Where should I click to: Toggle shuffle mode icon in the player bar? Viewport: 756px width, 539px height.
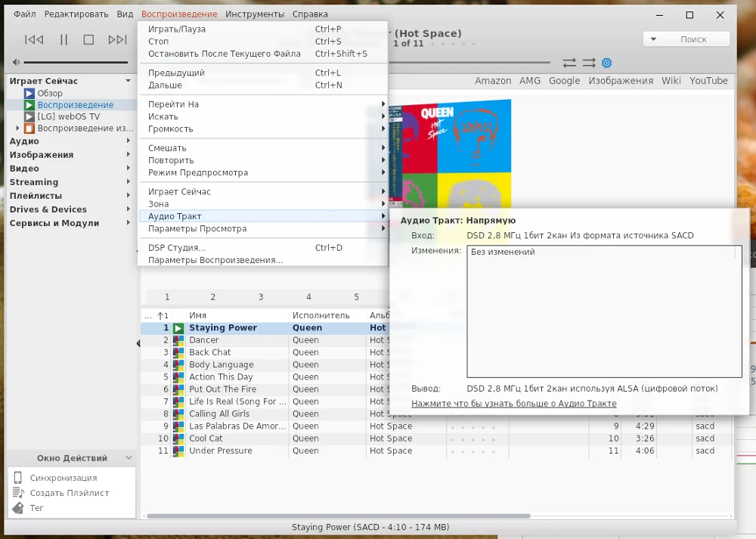pos(589,63)
